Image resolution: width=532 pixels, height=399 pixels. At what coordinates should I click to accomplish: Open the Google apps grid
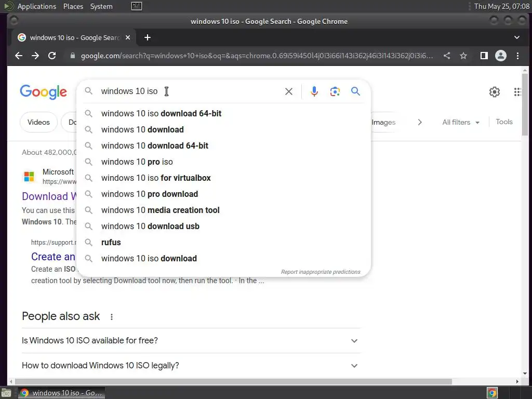[x=517, y=91]
